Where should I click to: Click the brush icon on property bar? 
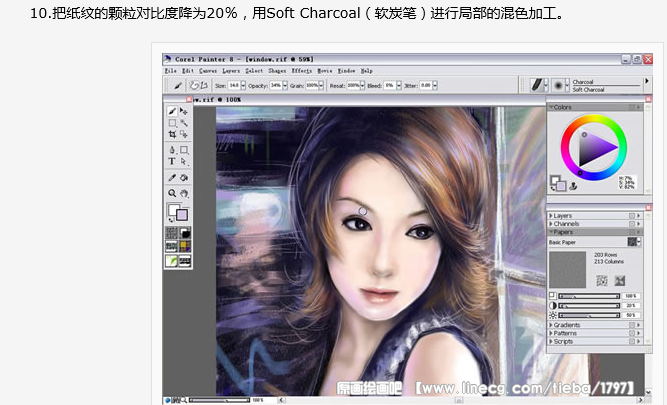[177, 86]
